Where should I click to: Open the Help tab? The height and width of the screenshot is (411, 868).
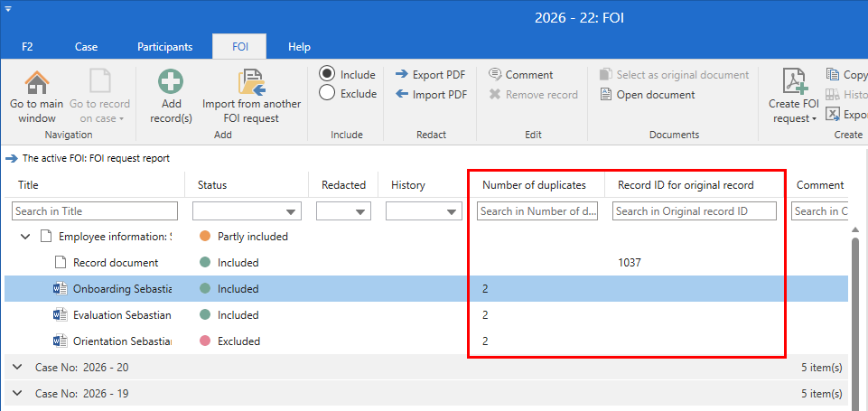pos(299,47)
